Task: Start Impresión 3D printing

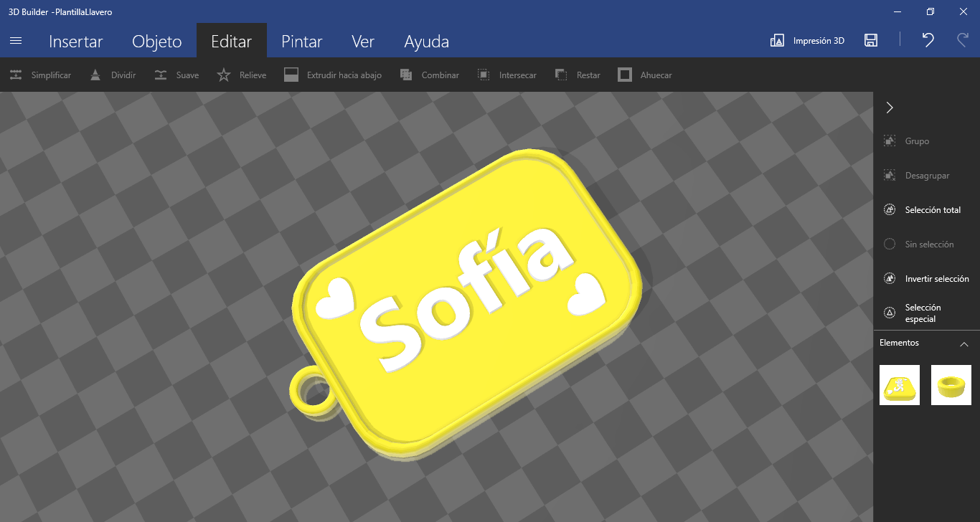Action: point(806,40)
